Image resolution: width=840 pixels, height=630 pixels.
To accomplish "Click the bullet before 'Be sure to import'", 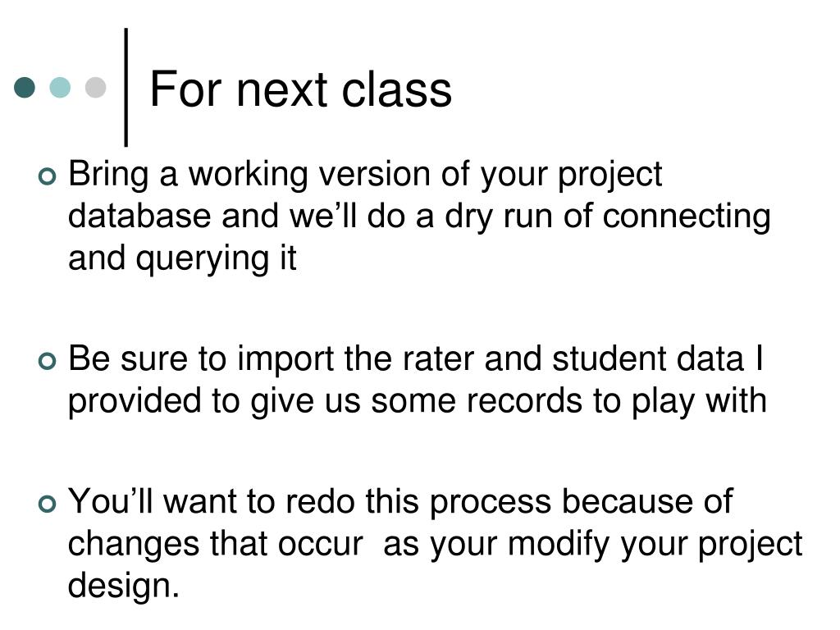I will (x=47, y=361).
